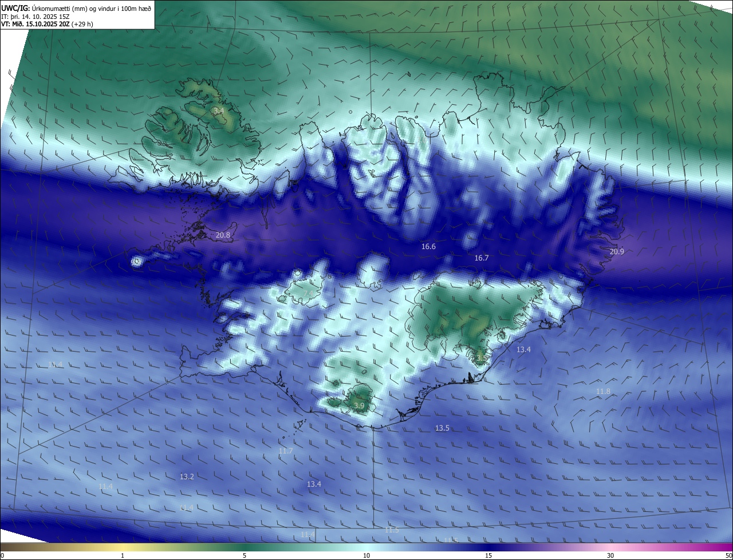Click the 20.9 value on the map

(x=617, y=251)
